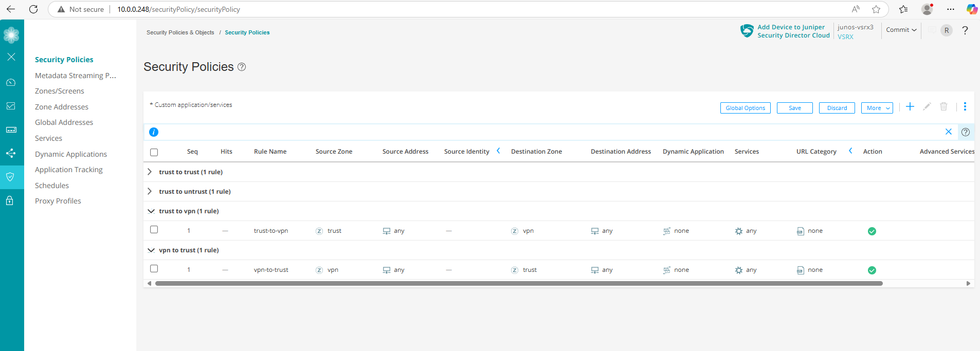Open Metadata Streaming menu item
This screenshot has height=351, width=980.
point(76,76)
